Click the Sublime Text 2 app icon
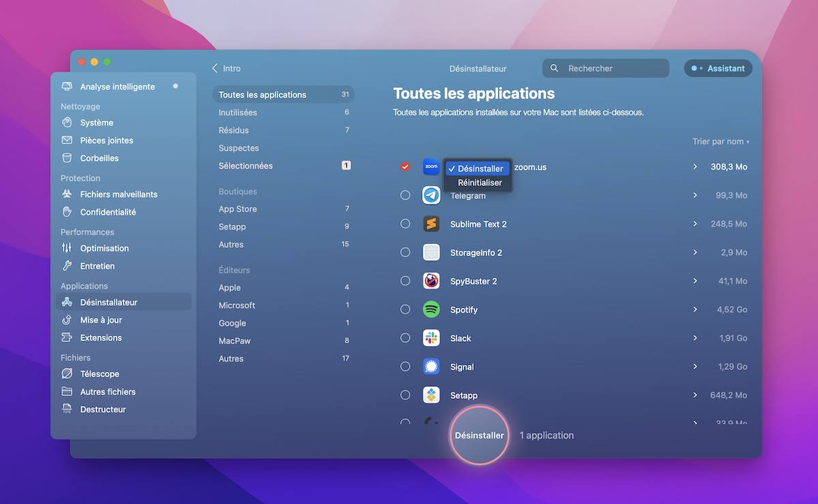Screen dimensions: 818x504 431,224
